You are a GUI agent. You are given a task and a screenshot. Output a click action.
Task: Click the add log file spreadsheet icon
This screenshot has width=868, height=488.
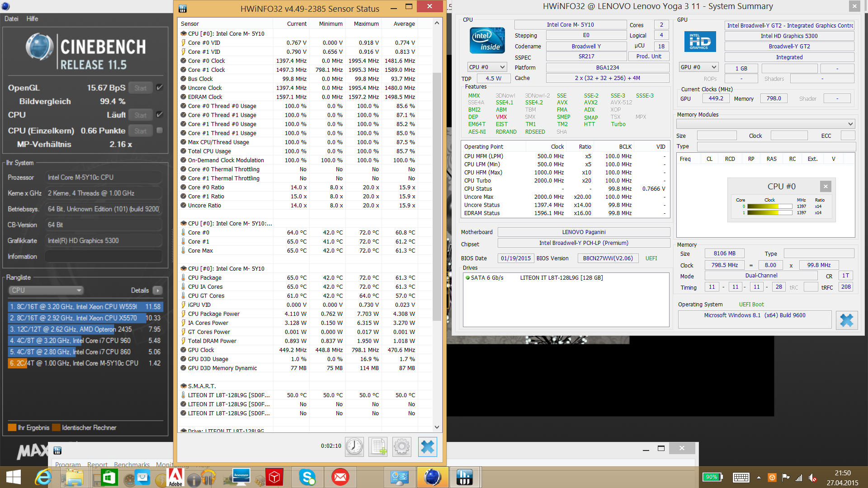pyautogui.click(x=378, y=447)
